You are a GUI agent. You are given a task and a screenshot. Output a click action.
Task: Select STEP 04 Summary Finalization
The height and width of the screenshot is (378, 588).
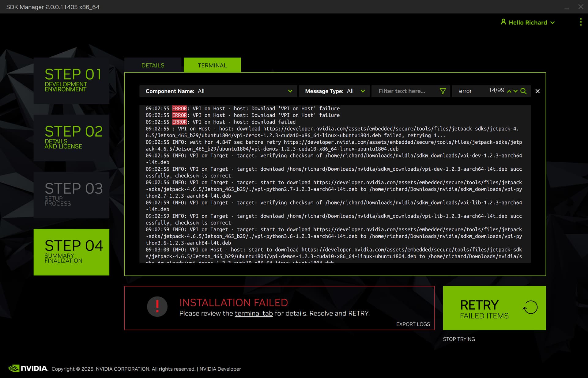71,252
